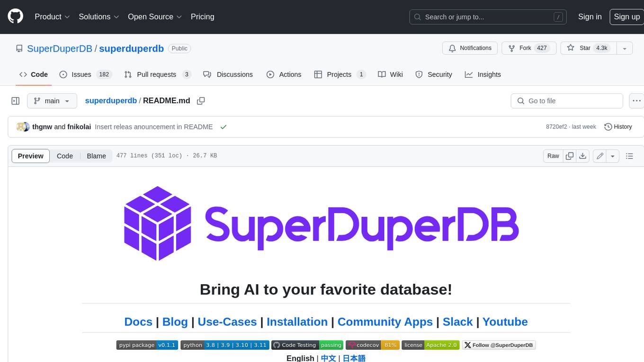Open the GitHub homepage logo

[x=15, y=17]
